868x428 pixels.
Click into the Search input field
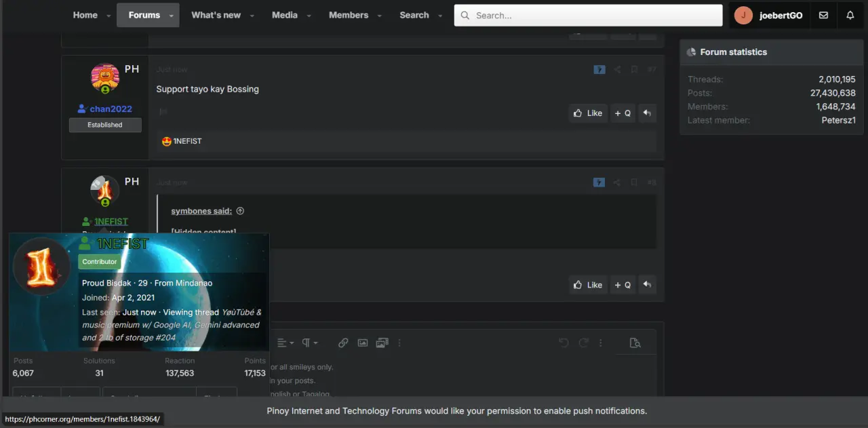tap(588, 15)
